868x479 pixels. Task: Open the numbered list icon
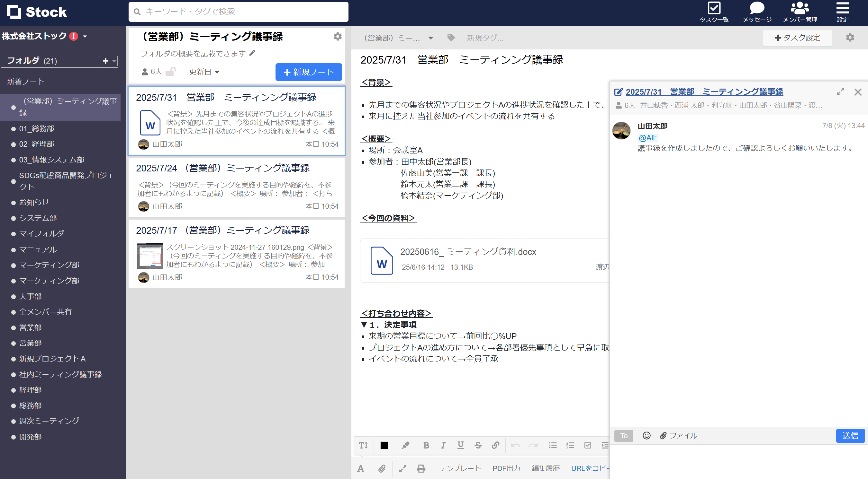[x=570, y=445]
